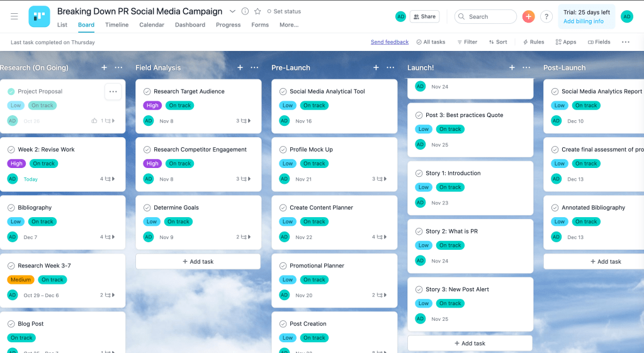Star the project as favorite

[257, 11]
